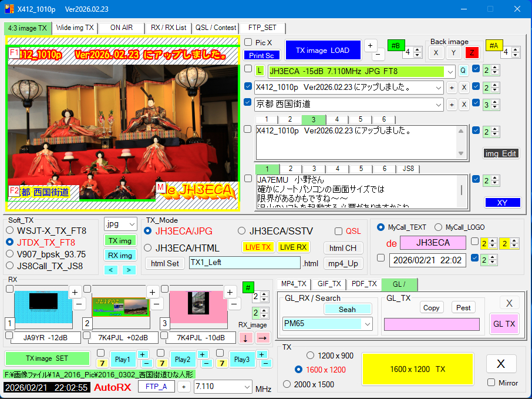The width and height of the screenshot is (532, 399).
Task: Toggle the Mirror checkbox
Action: click(x=491, y=383)
